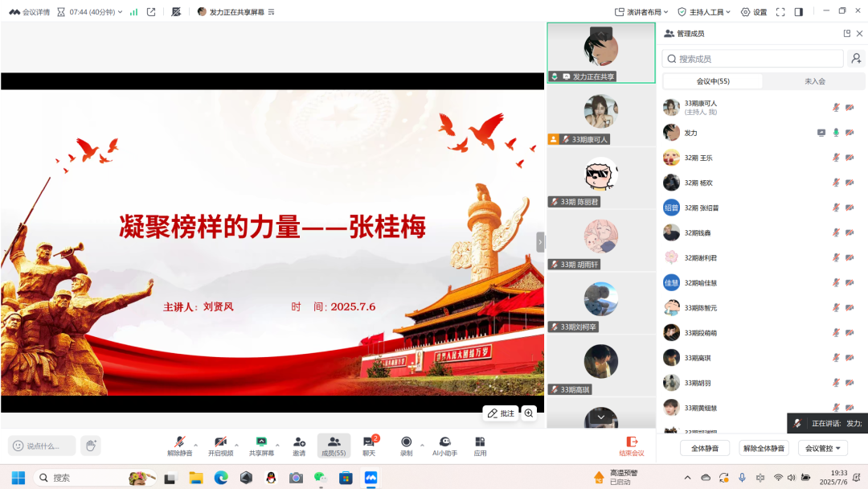This screenshot has height=489, width=868.
Task: Click the 邀请 invite icon
Action: click(298, 442)
